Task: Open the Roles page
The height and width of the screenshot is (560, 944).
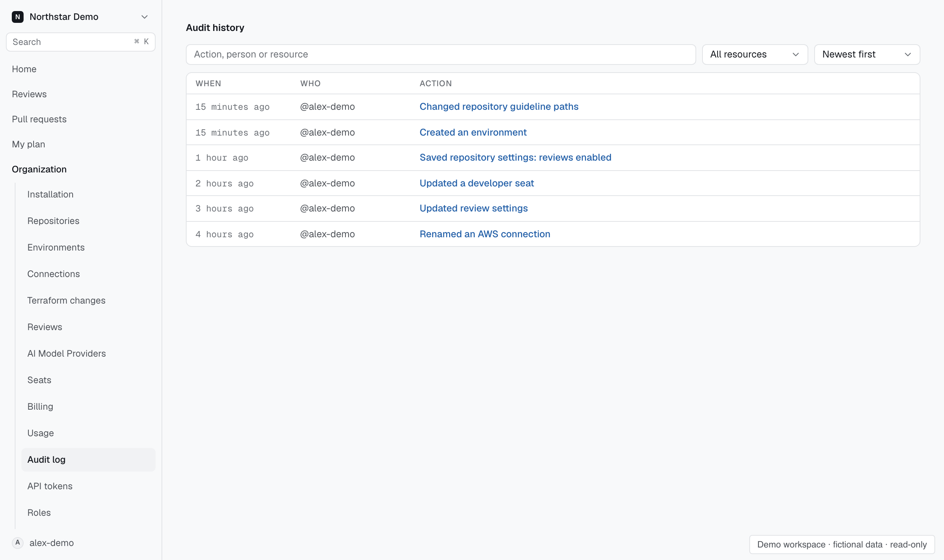Action: pos(39,512)
